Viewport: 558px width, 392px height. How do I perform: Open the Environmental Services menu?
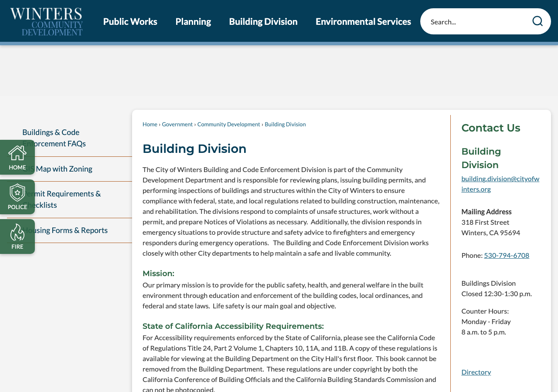(363, 21)
